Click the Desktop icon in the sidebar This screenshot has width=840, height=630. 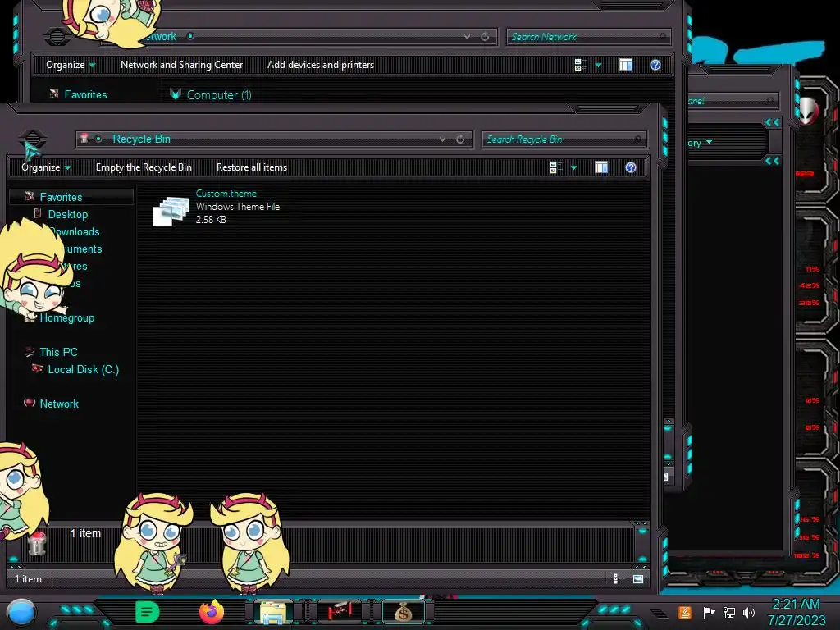[38, 213]
